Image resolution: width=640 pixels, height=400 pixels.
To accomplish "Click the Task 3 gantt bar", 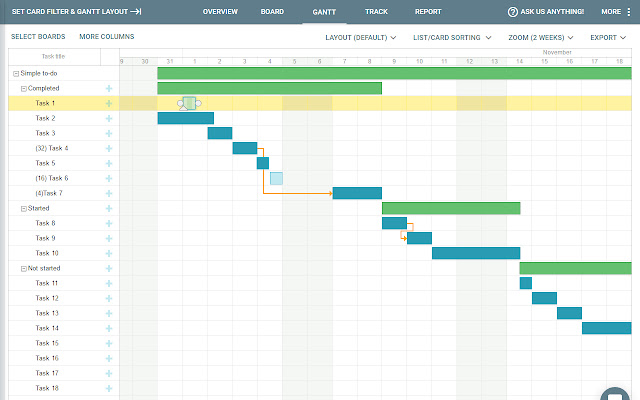I will tap(220, 133).
